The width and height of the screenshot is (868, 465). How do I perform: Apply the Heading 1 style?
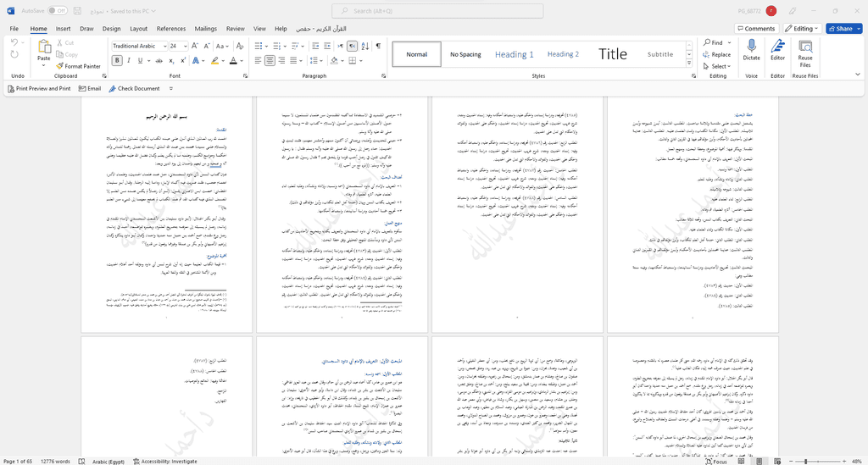pos(515,54)
